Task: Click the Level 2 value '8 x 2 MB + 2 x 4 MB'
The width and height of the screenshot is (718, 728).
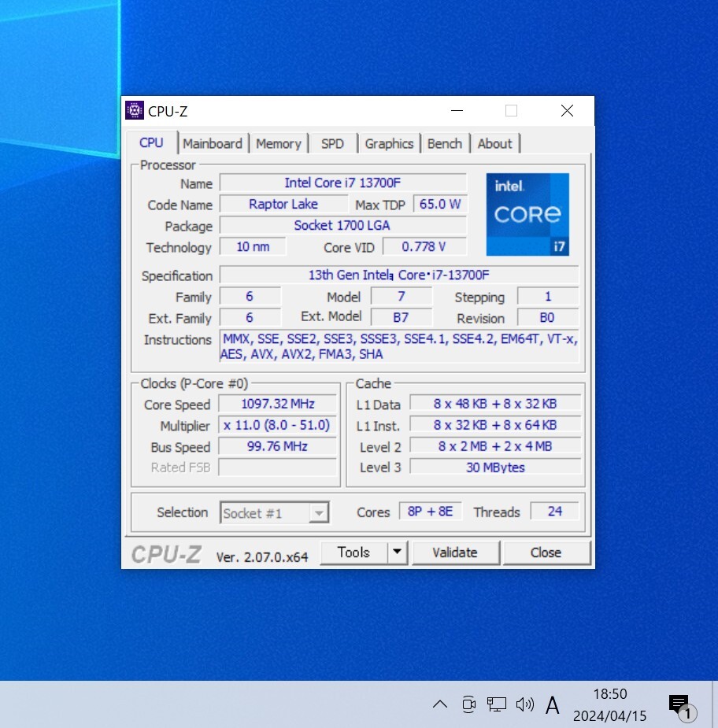Action: [x=495, y=446]
